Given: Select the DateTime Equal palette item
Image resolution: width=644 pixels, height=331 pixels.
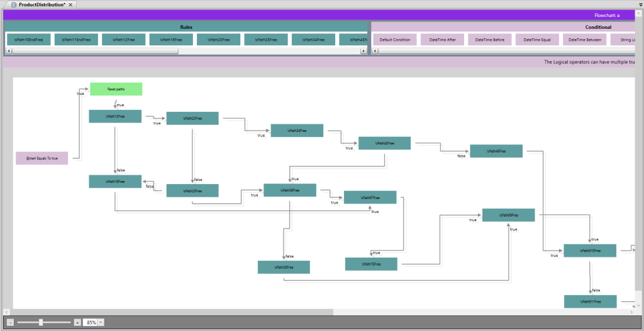Looking at the screenshot, I should (537, 40).
